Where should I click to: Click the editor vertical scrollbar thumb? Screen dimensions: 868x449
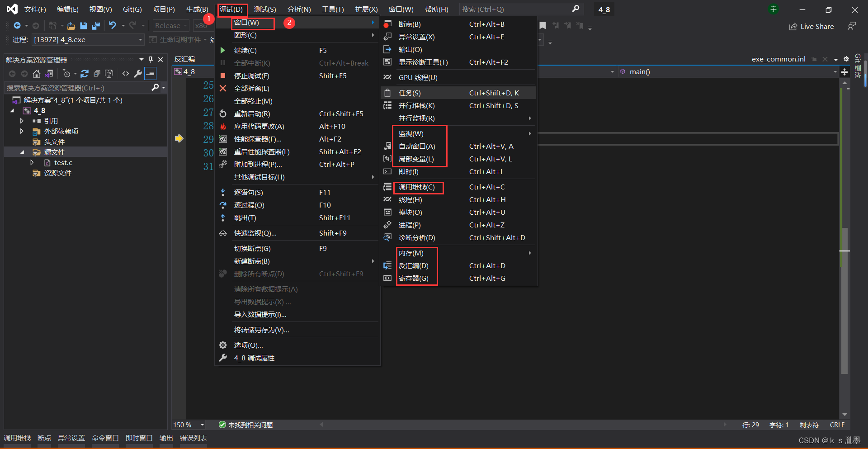844,301
